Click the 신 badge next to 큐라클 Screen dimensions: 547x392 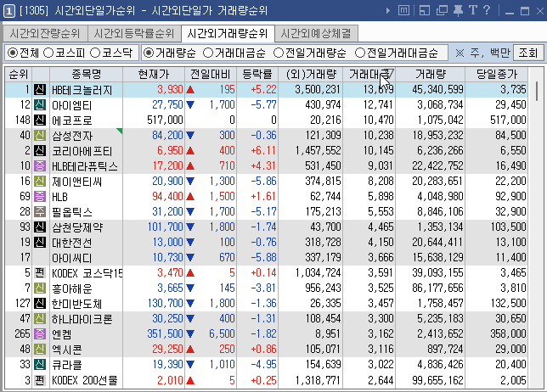click(40, 365)
